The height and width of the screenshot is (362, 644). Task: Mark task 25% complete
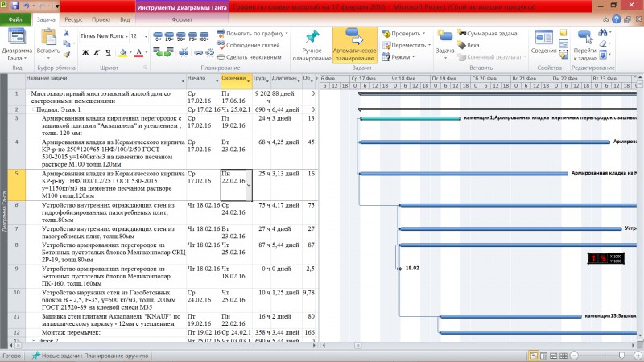[169, 36]
